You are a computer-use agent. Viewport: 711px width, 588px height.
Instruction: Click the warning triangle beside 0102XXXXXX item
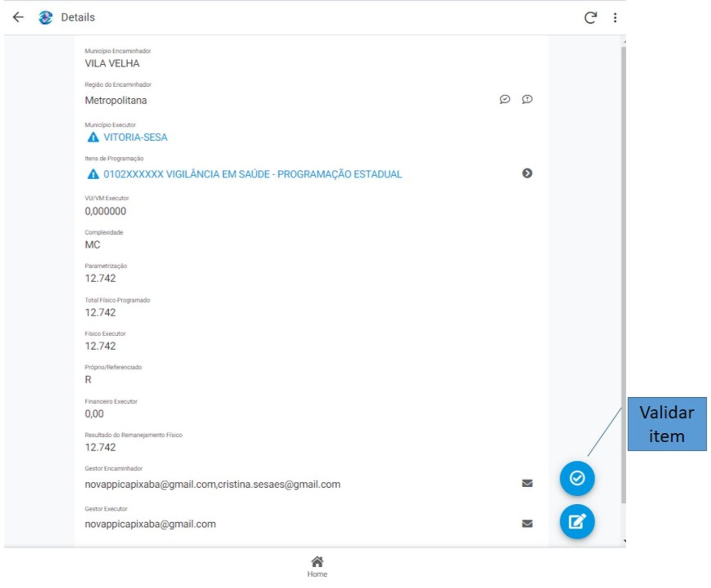(93, 174)
